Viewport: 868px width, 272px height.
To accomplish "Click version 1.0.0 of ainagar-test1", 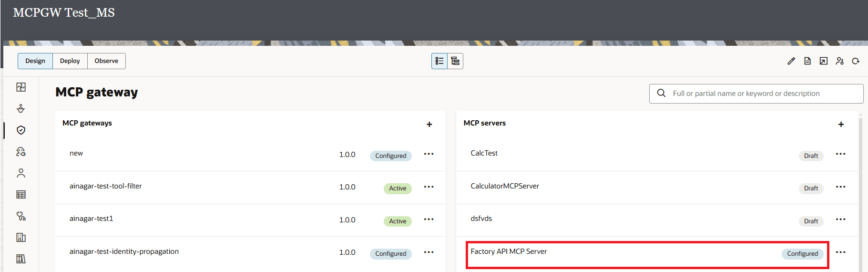I will pos(347,220).
